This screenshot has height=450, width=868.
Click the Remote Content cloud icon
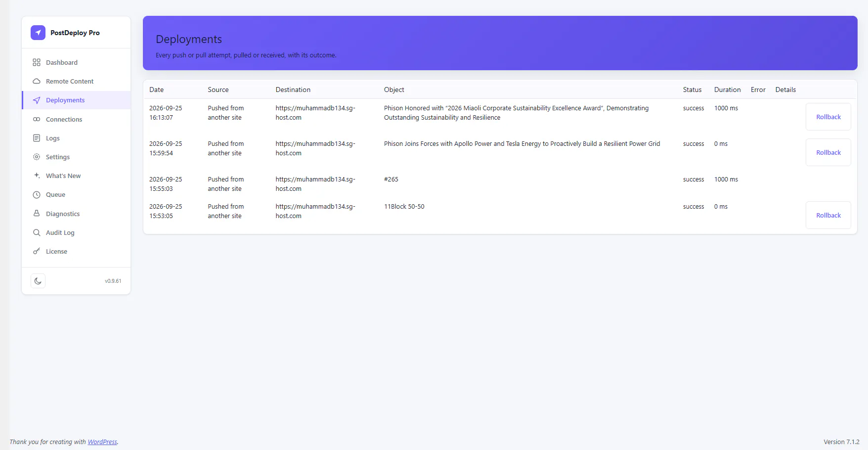tap(37, 81)
